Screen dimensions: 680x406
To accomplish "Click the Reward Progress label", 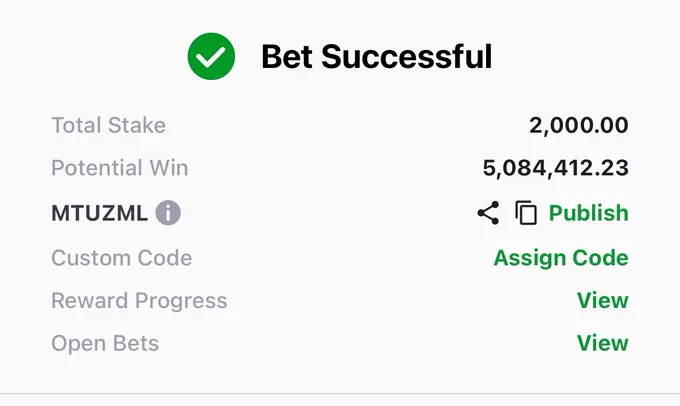I will click(139, 301).
